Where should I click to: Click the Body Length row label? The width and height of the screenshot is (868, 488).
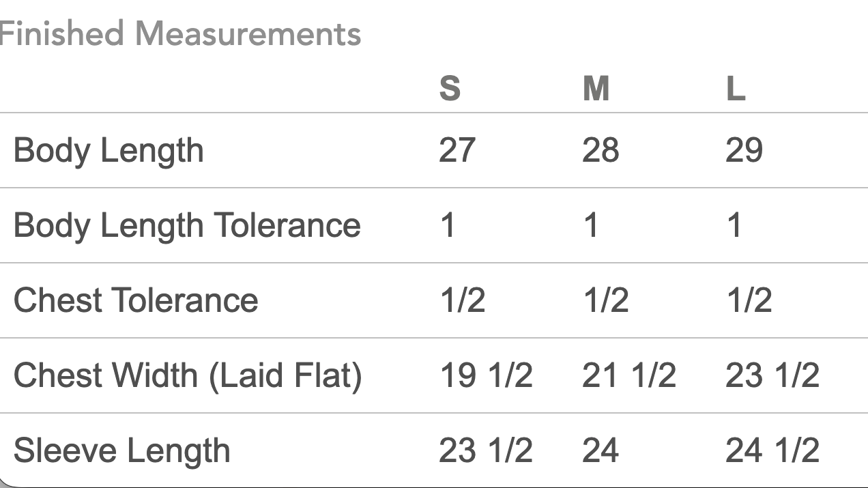coord(108,151)
